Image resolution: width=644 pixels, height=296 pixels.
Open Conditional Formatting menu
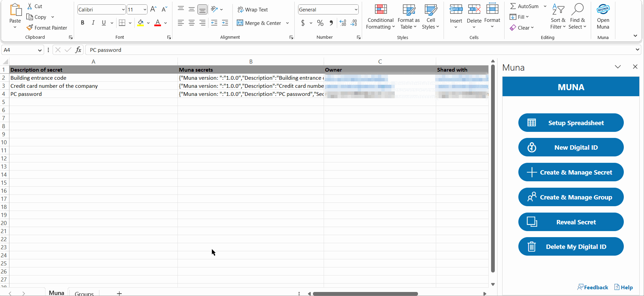(381, 17)
